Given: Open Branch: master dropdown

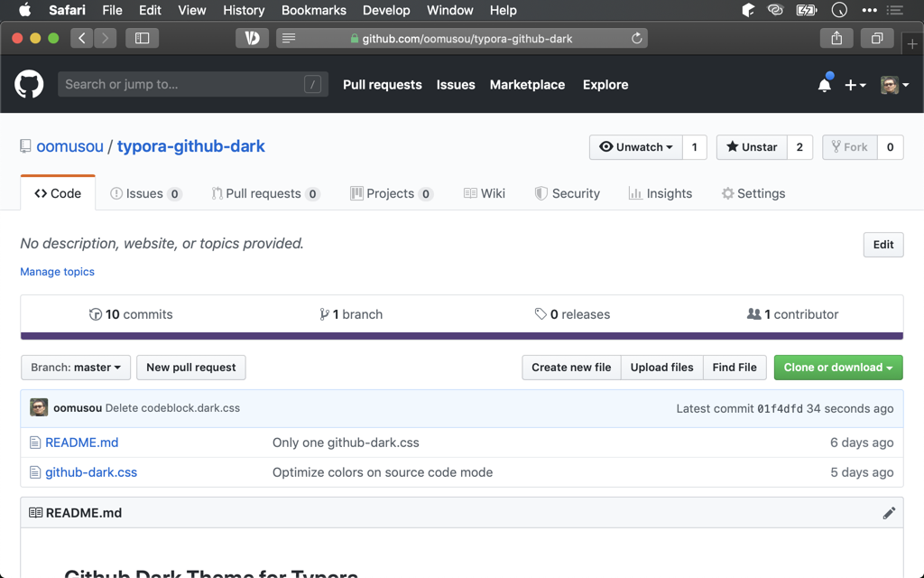Looking at the screenshot, I should 76,368.
